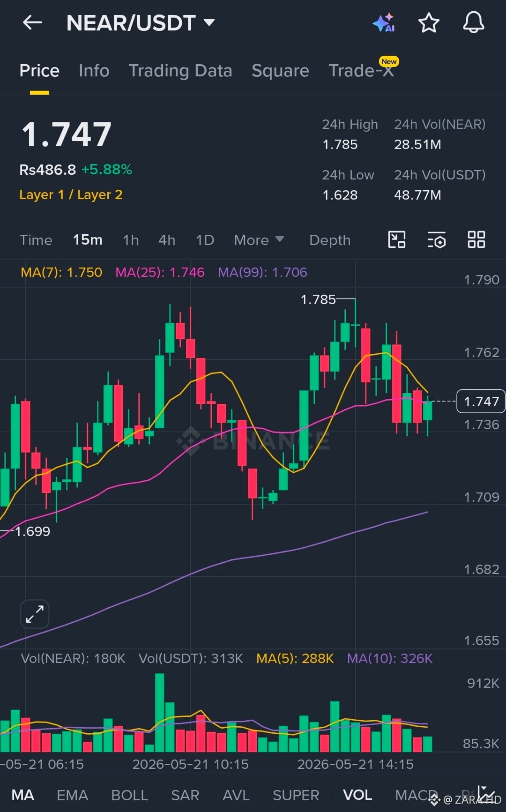The image size is (506, 812).
Task: Tap the 2026-05-21 10:15 time label
Action: pos(190,764)
